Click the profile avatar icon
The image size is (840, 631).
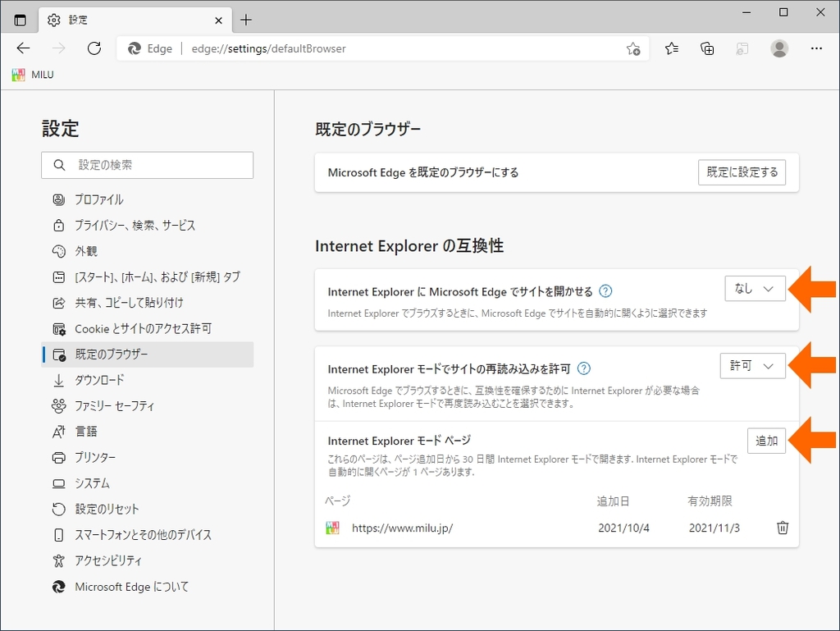pyautogui.click(x=779, y=48)
